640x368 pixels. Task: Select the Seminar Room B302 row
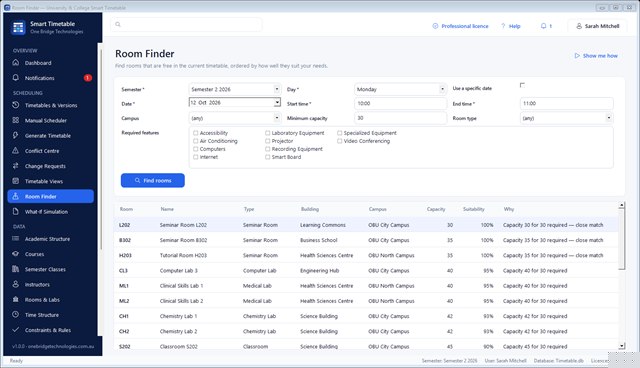pos(366,240)
